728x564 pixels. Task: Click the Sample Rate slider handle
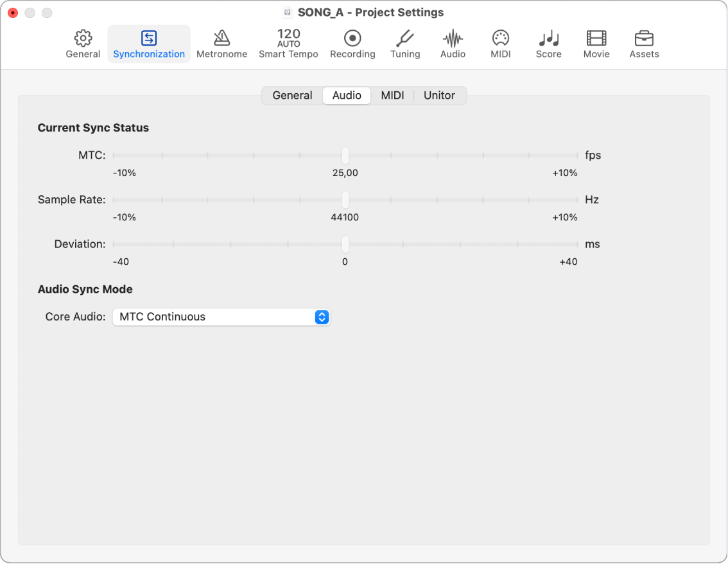(x=345, y=200)
